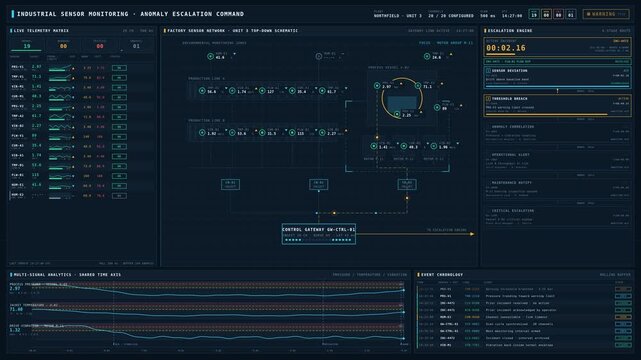Open the Maintenance Notify escalation stage

[x=557, y=190]
